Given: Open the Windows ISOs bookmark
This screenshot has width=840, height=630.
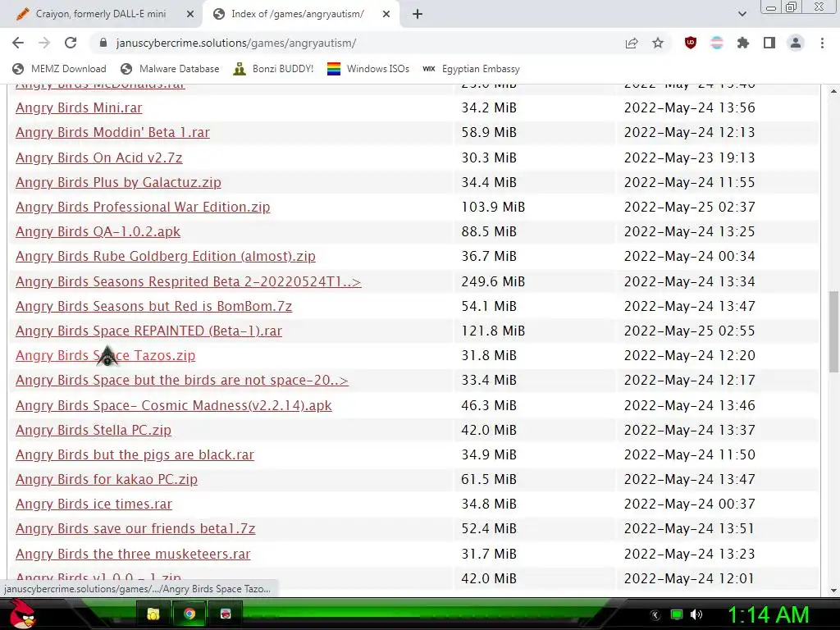Looking at the screenshot, I should click(x=368, y=69).
